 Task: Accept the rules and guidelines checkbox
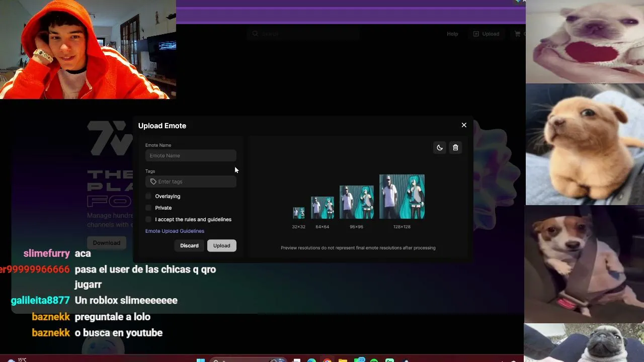pyautogui.click(x=148, y=219)
